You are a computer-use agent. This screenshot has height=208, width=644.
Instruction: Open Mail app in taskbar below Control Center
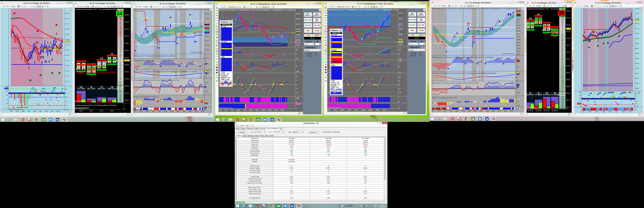click(285, 206)
